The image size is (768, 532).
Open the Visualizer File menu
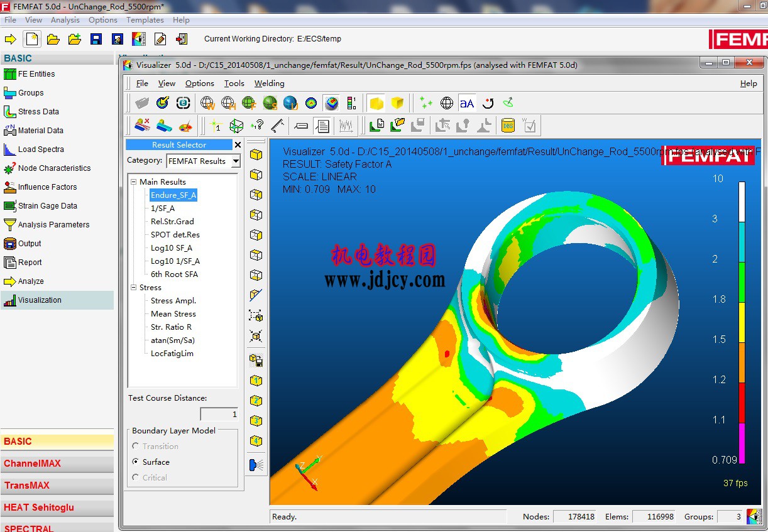pos(142,84)
